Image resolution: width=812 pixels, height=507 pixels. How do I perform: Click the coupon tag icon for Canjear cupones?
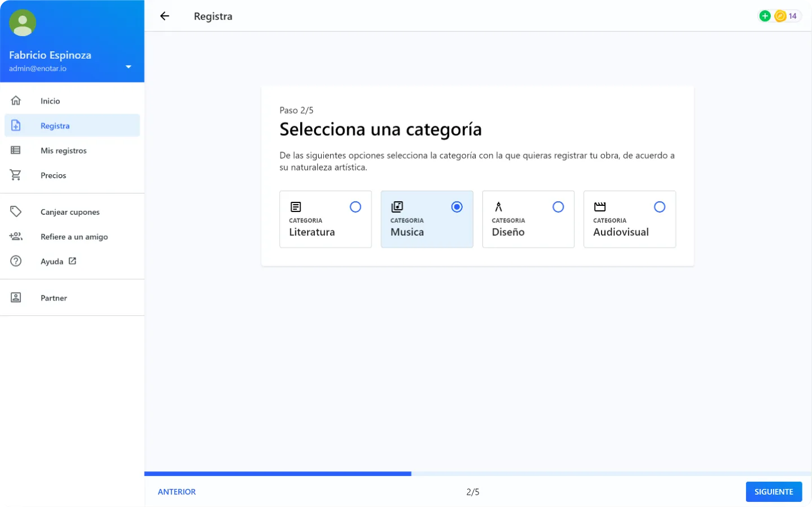(16, 211)
